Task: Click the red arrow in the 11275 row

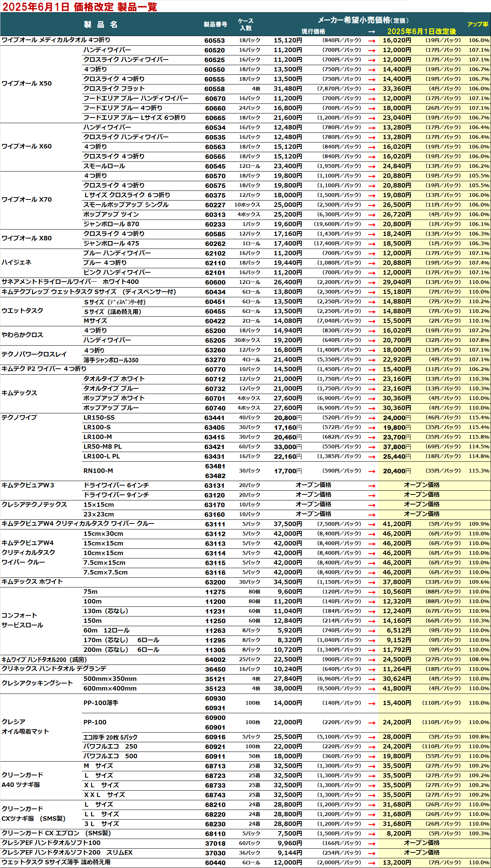Action: point(371,592)
